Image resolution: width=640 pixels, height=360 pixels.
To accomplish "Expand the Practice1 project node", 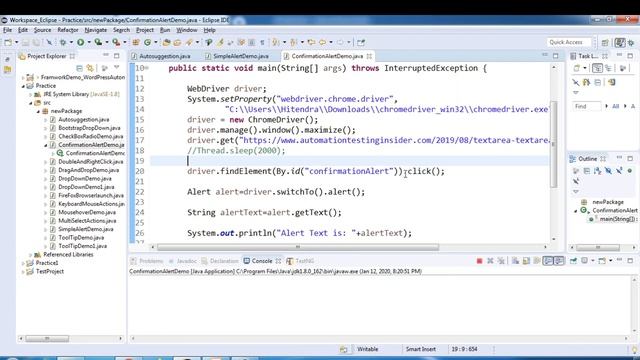I will 23,263.
